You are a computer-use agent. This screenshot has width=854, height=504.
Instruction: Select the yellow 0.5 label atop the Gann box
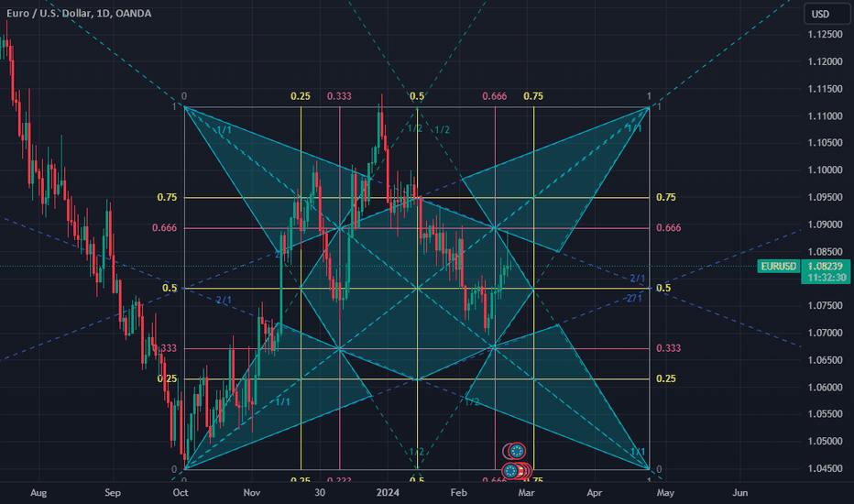point(417,96)
